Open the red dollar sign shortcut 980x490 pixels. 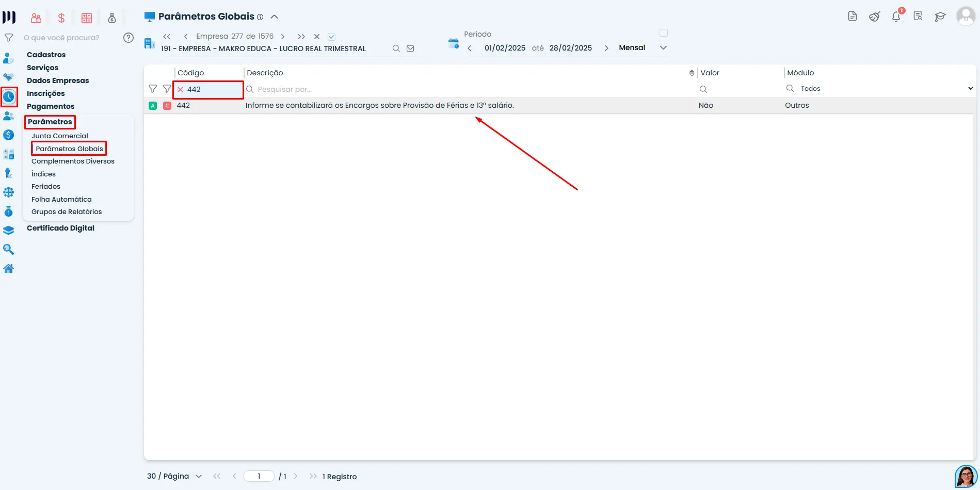click(61, 18)
